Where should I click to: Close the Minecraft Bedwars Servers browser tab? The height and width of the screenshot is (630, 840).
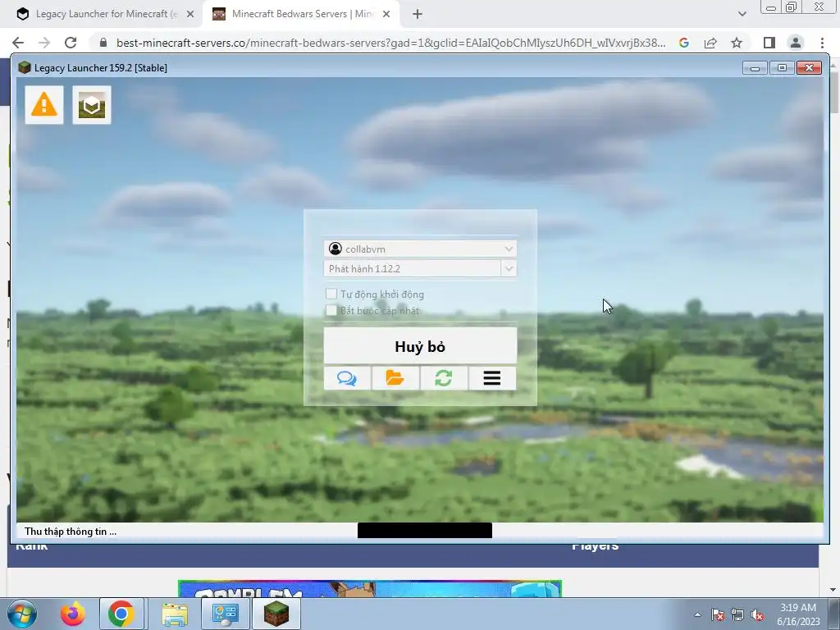(x=386, y=14)
